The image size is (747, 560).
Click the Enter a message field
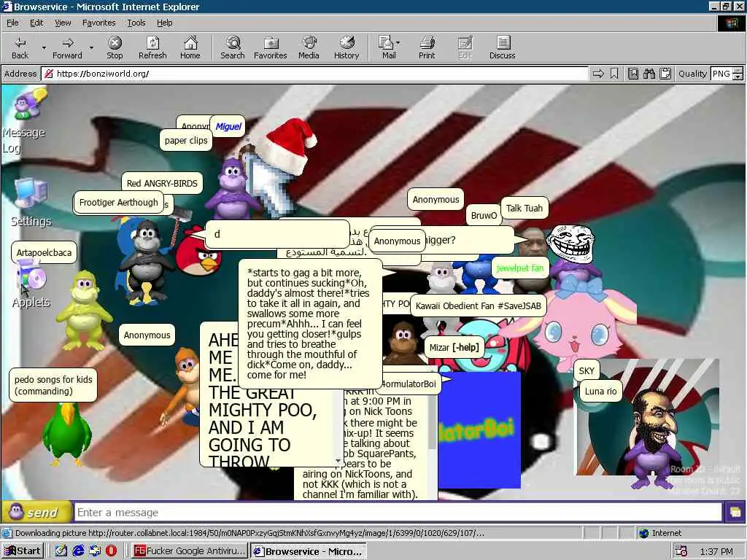tap(398, 513)
